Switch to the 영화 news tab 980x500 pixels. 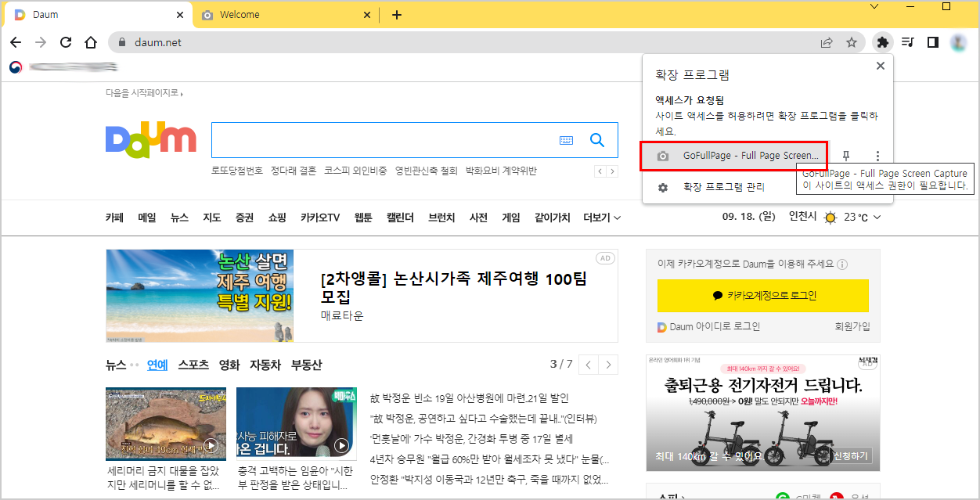click(229, 365)
